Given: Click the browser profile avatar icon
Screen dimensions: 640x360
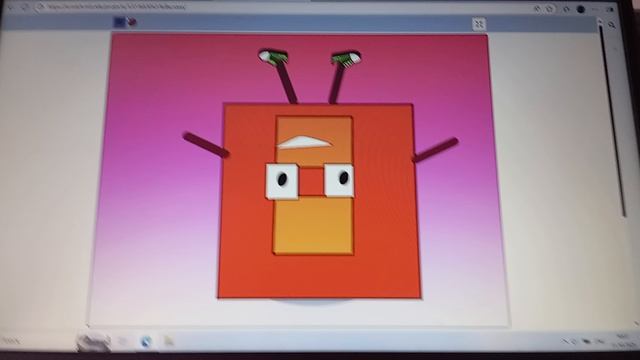Looking at the screenshot, I should pyautogui.click(x=580, y=9).
